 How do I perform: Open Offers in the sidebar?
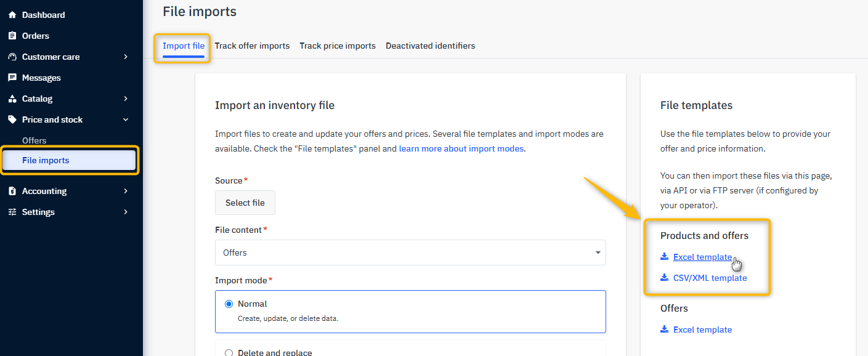[x=34, y=140]
